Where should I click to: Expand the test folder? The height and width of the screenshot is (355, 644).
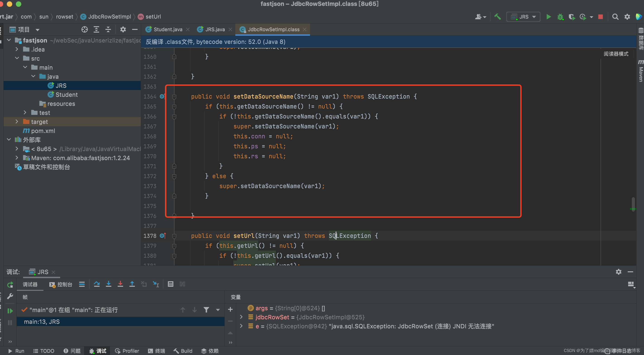click(25, 112)
